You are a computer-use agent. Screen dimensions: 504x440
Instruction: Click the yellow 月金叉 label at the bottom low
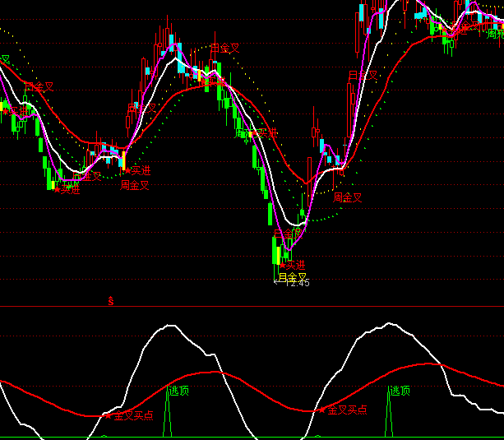click(x=292, y=278)
